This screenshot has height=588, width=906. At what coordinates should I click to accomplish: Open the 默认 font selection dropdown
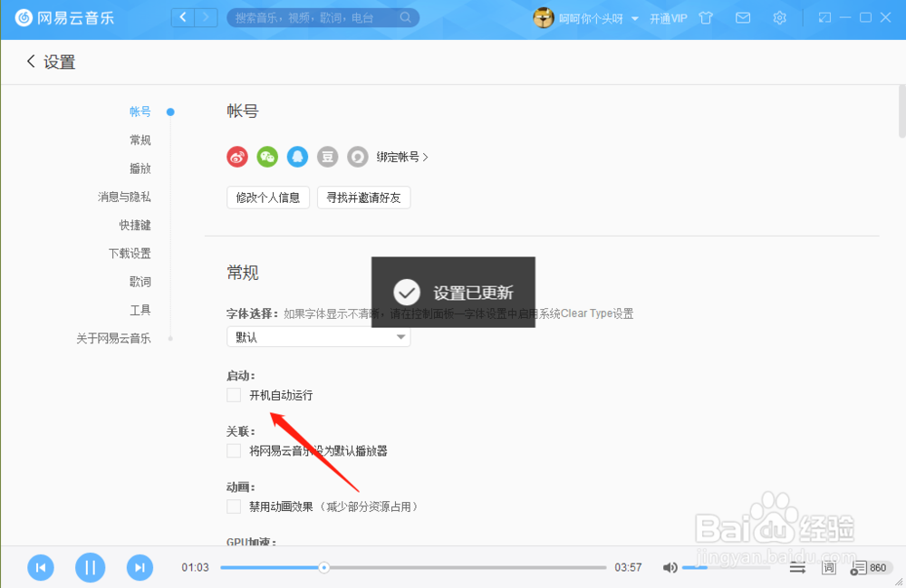(318, 337)
